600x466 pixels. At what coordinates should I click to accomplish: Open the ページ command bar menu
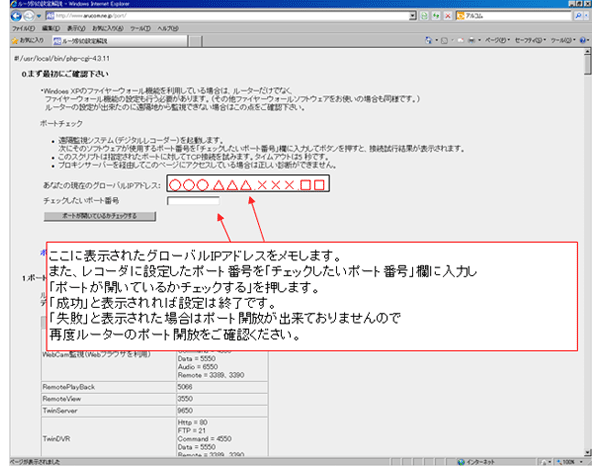coord(497,41)
